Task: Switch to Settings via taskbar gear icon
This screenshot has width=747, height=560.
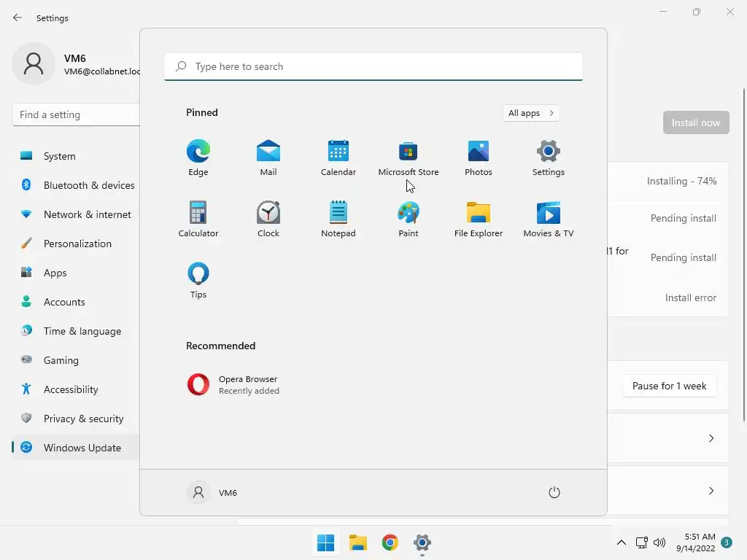Action: click(x=422, y=542)
